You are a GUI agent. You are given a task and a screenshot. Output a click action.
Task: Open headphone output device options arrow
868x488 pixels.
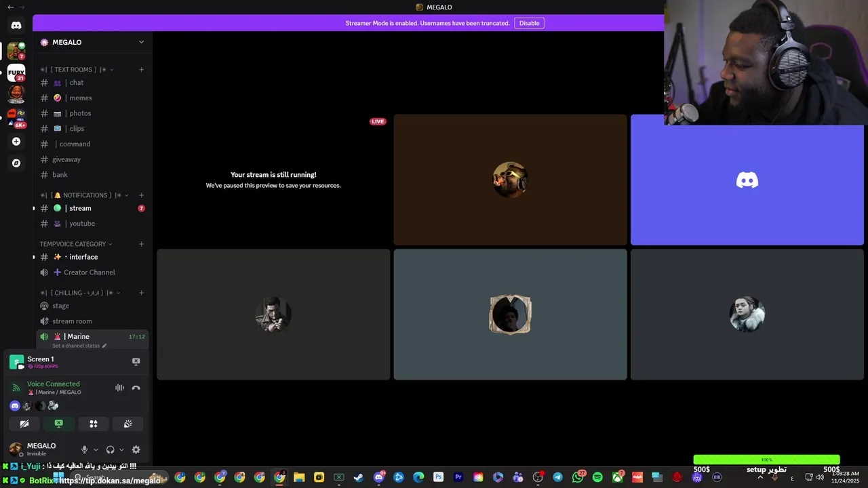(x=121, y=449)
